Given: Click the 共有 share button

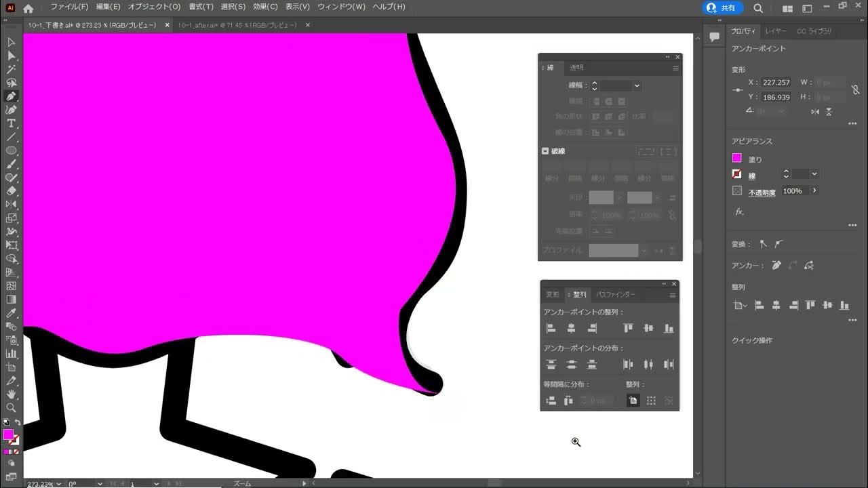Looking at the screenshot, I should pyautogui.click(x=722, y=8).
